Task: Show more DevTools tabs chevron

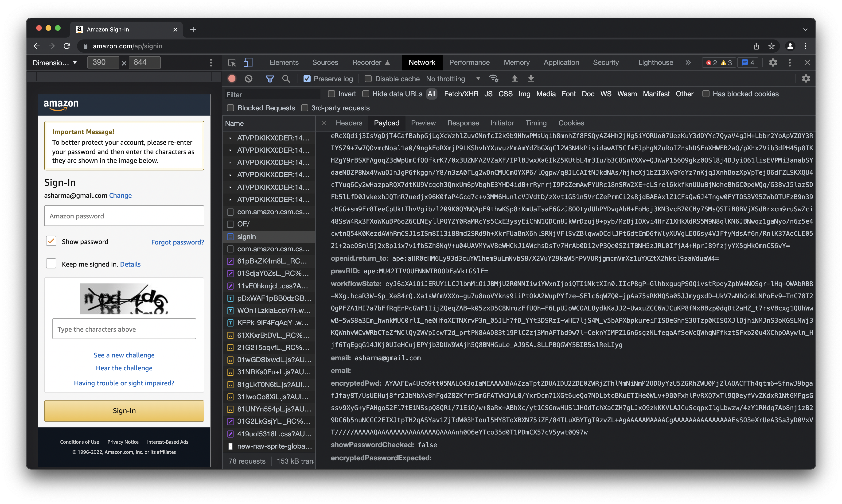Action: [688, 62]
